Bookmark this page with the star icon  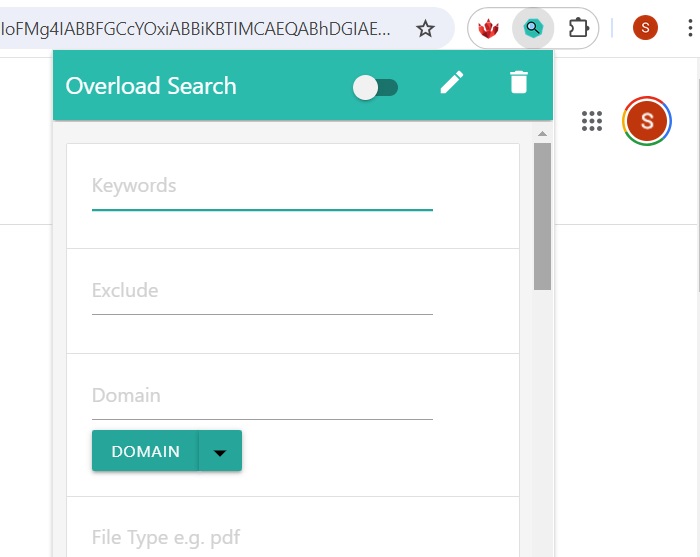pos(425,29)
